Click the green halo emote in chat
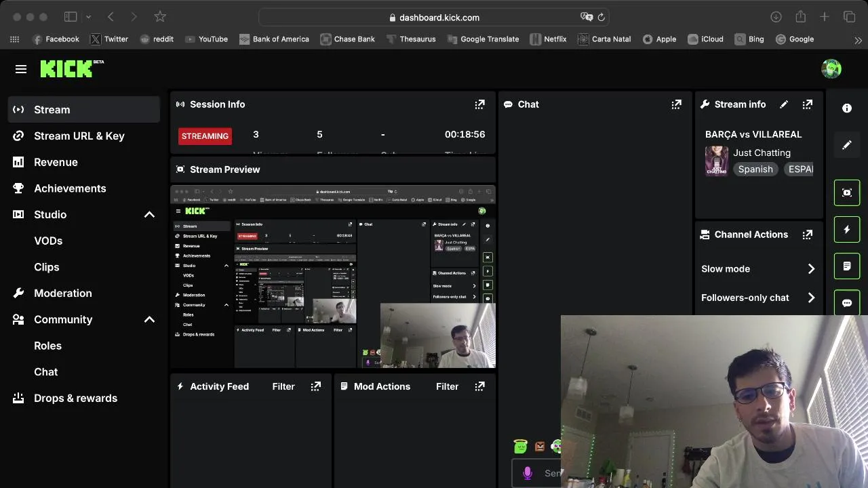The width and height of the screenshot is (868, 488). coord(520,446)
